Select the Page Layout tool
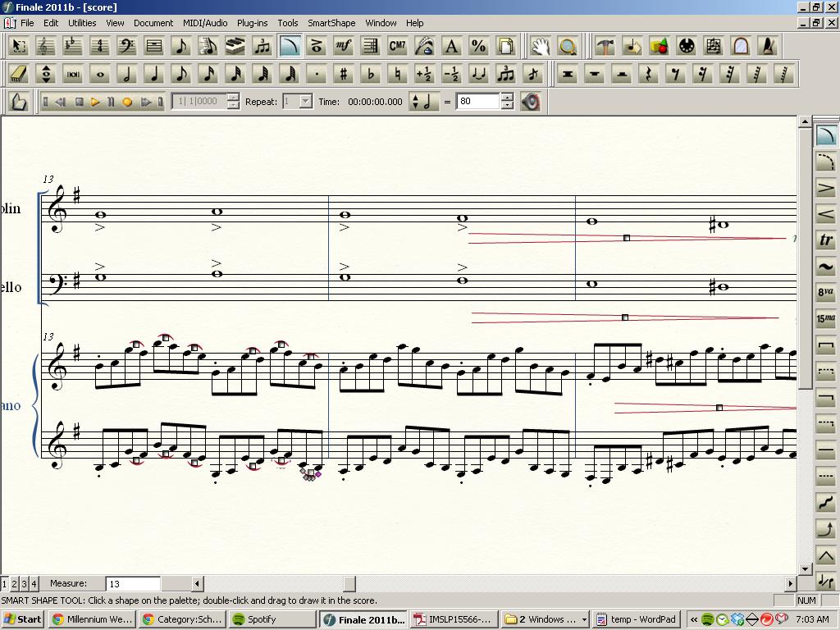 (x=505, y=46)
